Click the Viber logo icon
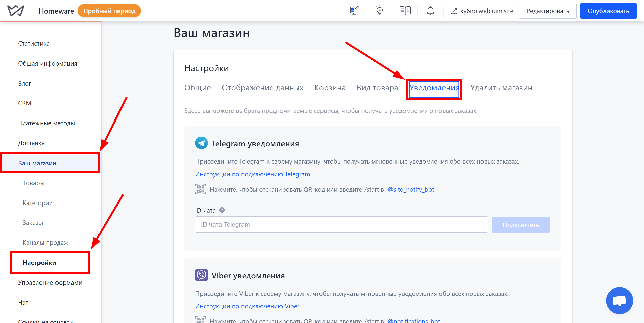 pyautogui.click(x=202, y=275)
